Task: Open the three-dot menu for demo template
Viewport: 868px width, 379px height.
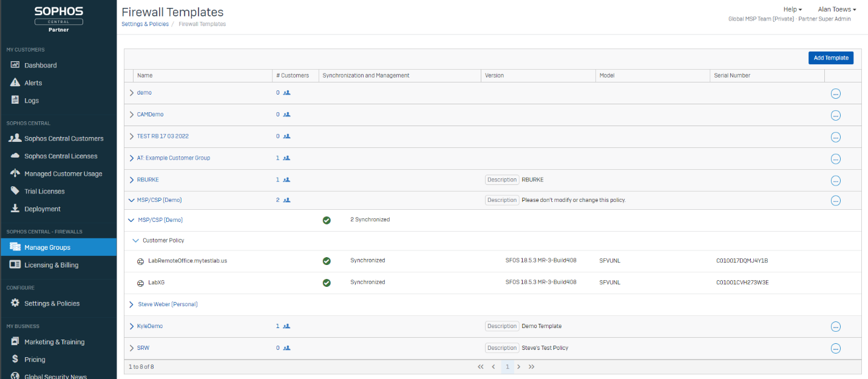Action: pyautogui.click(x=835, y=93)
